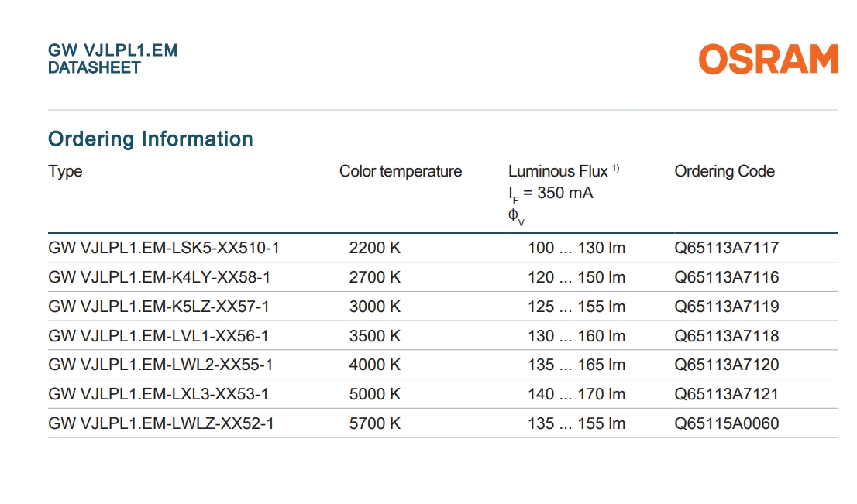This screenshot has height=504, width=857.
Task: Click the 125 ... 155 lm flux value
Action: pos(576,307)
